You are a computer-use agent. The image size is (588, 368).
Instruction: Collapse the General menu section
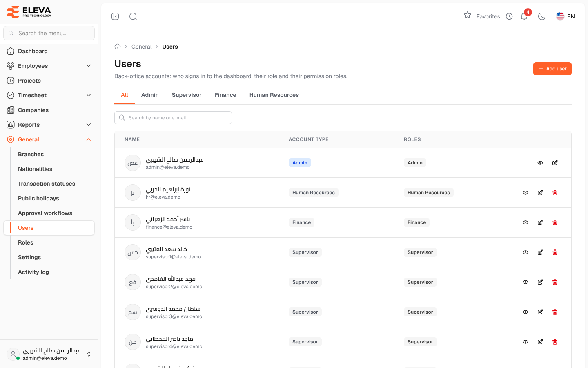click(49, 139)
